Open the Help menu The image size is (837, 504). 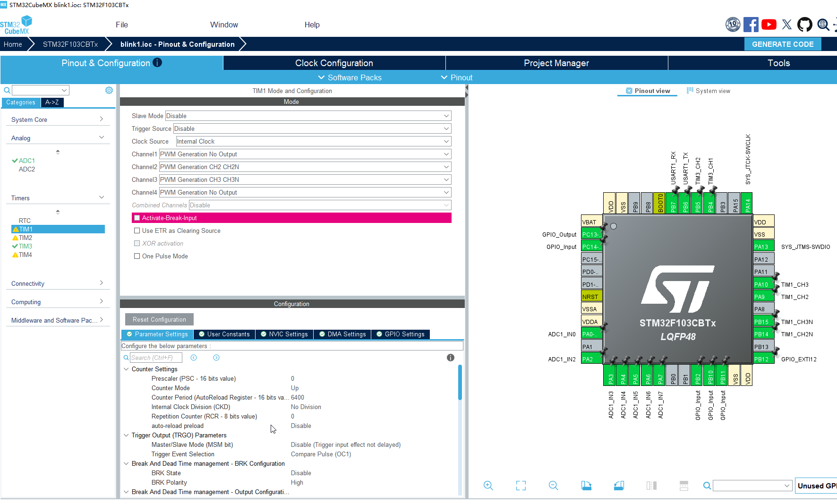pyautogui.click(x=312, y=25)
